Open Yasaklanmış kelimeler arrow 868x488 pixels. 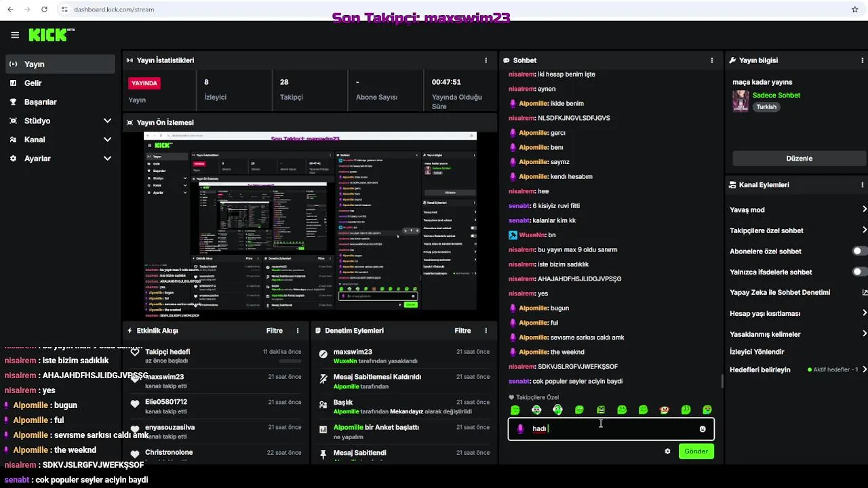point(865,333)
